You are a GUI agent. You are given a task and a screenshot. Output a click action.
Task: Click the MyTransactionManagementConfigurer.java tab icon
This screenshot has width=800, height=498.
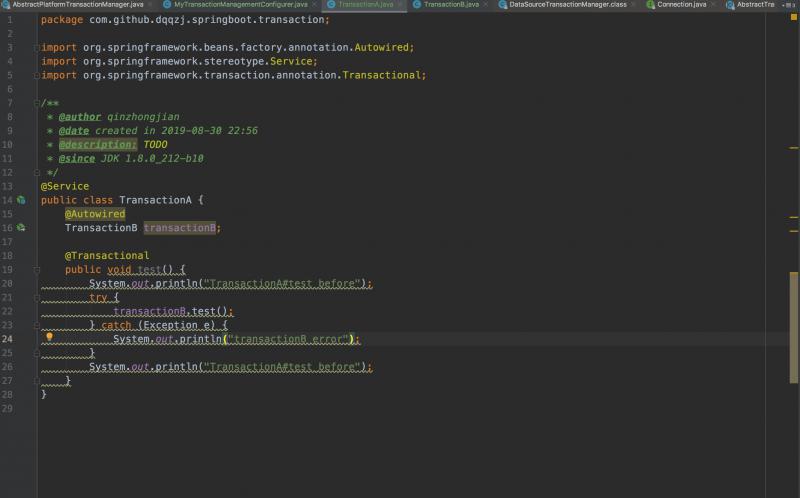[167, 5]
